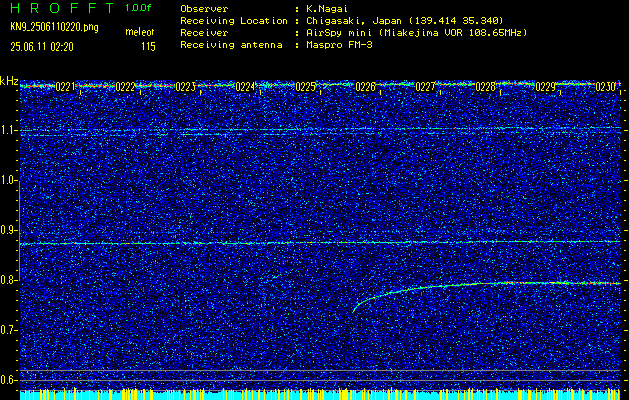The image size is (629, 400).
Task: Click the 0221 time marker
Action: pos(65,87)
